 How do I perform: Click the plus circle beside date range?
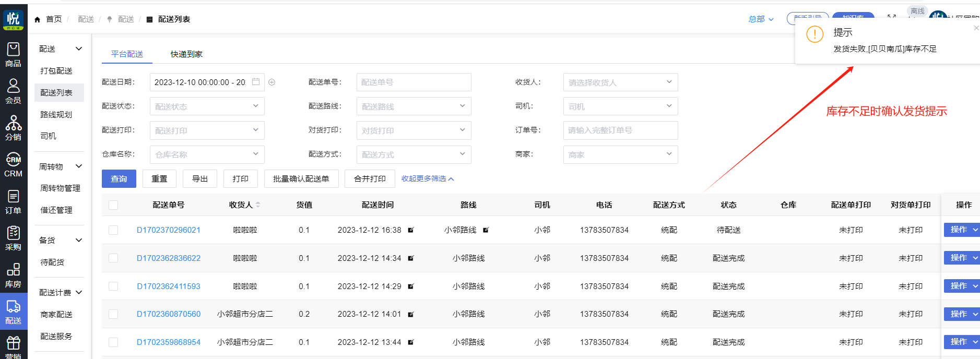tap(272, 82)
